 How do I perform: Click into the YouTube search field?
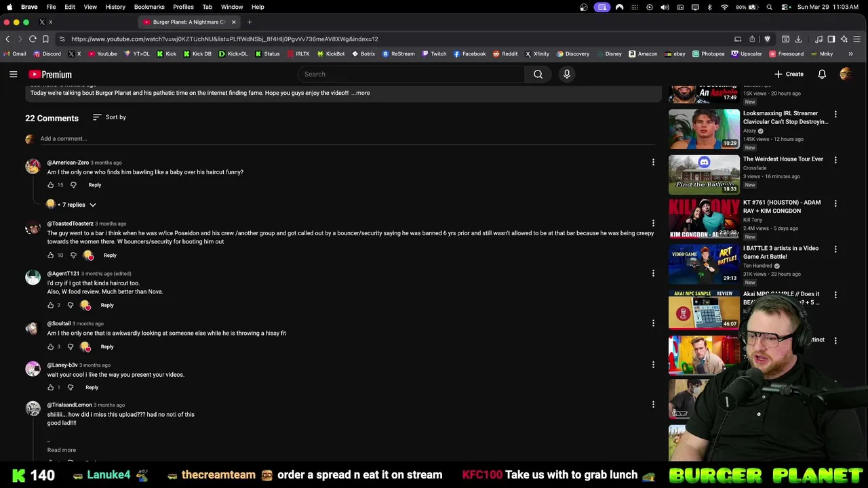click(411, 74)
